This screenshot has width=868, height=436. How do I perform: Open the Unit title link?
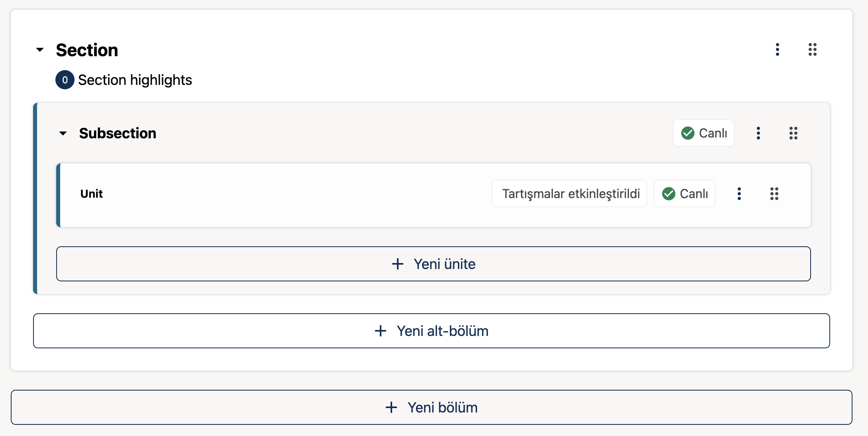92,194
